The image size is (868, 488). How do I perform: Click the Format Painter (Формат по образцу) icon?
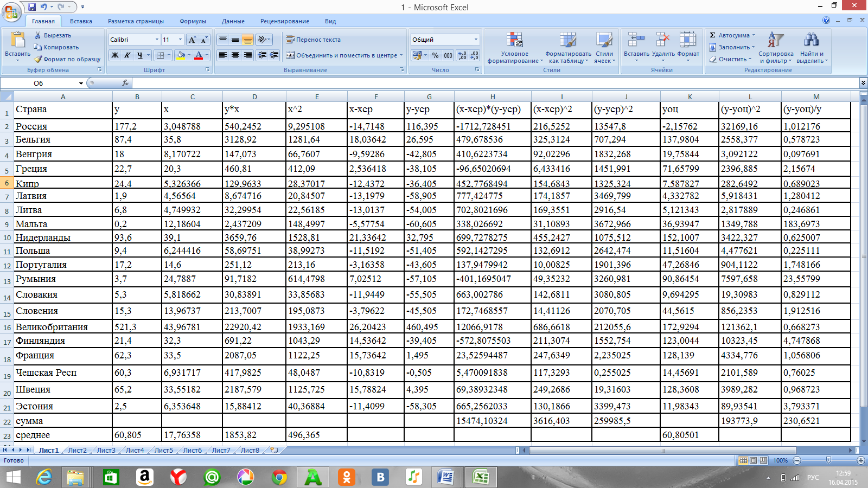pos(39,59)
